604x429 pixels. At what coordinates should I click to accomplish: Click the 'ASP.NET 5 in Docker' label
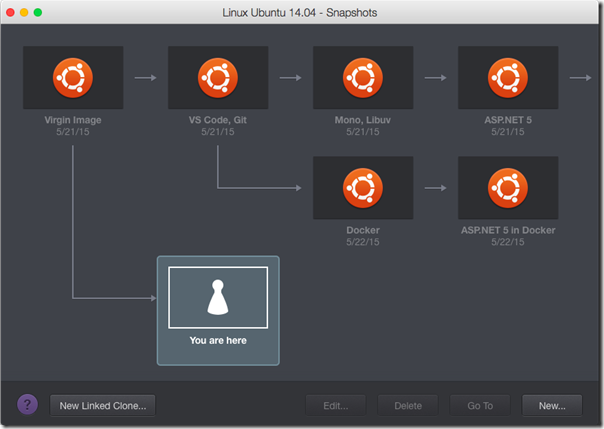click(508, 230)
